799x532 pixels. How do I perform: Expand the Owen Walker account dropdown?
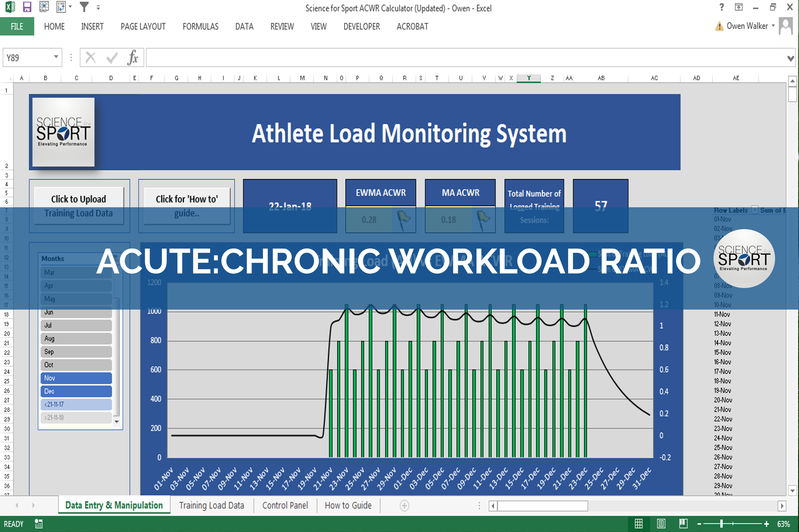[774, 26]
